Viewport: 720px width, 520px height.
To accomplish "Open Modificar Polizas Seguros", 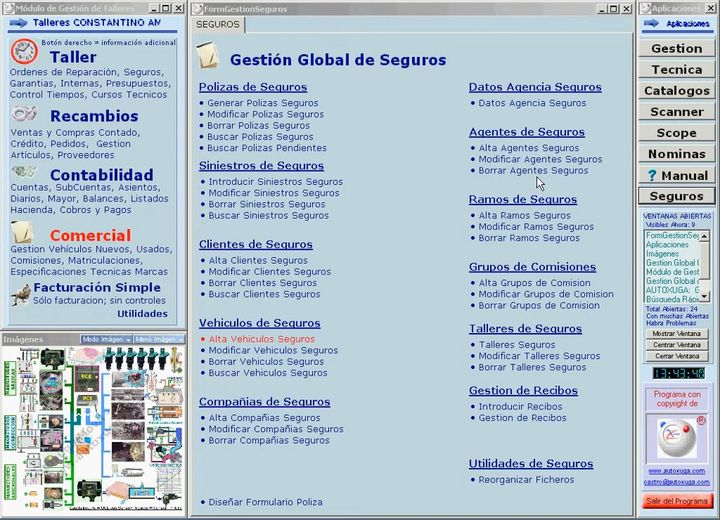I will [x=265, y=114].
